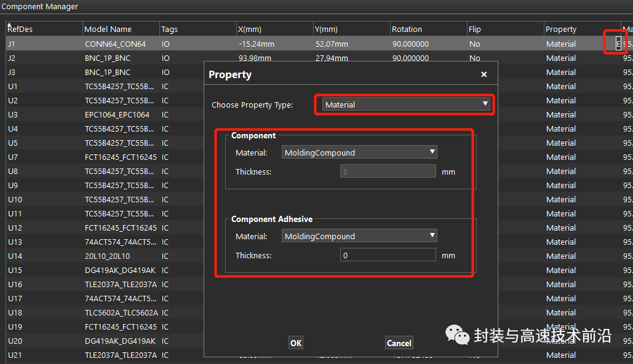633x364 pixels.
Task: Select the U9 row RefDes cell
Action: pos(44,185)
